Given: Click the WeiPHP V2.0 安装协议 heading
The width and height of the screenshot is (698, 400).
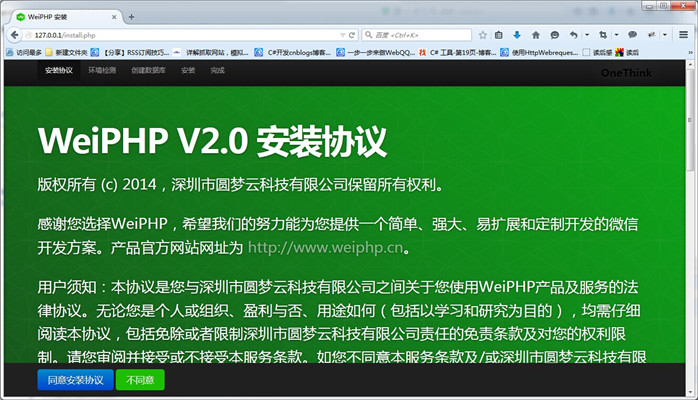Looking at the screenshot, I should point(212,141).
